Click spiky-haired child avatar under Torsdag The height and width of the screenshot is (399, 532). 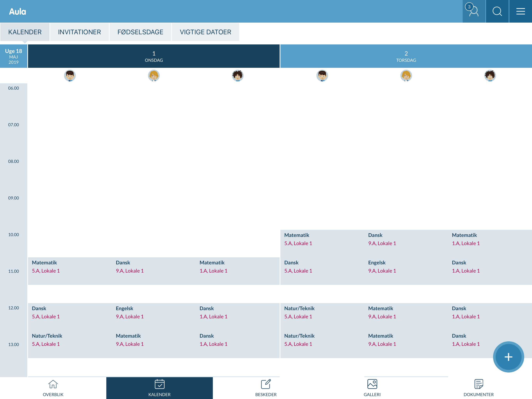click(x=490, y=76)
